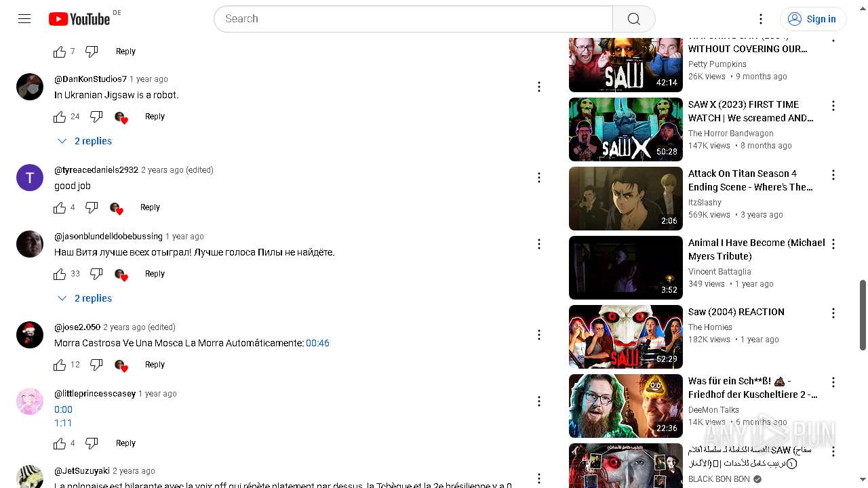Open action menu for Friedhof der Kuscheltiere video

(x=833, y=382)
